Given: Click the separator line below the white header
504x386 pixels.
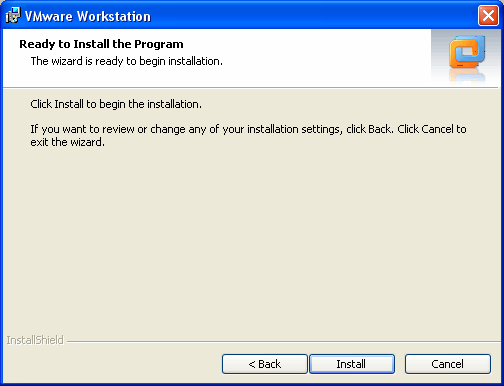Looking at the screenshot, I should coord(251,88).
